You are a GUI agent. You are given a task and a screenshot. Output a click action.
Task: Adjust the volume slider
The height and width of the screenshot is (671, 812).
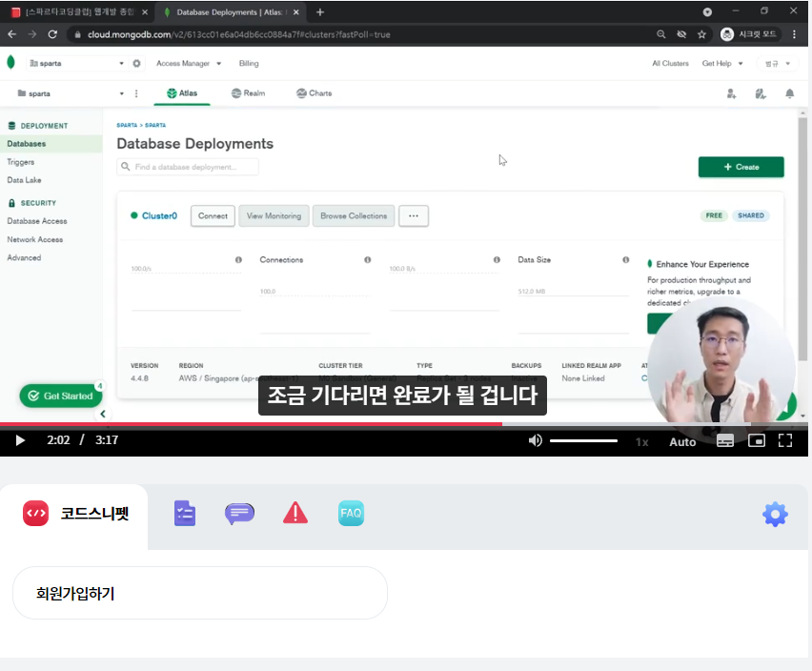(583, 440)
